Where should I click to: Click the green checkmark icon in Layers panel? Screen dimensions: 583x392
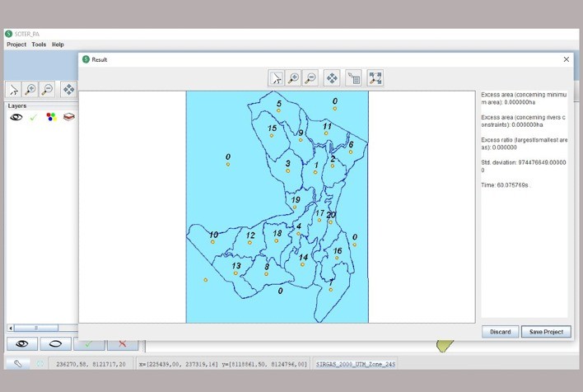coord(34,118)
